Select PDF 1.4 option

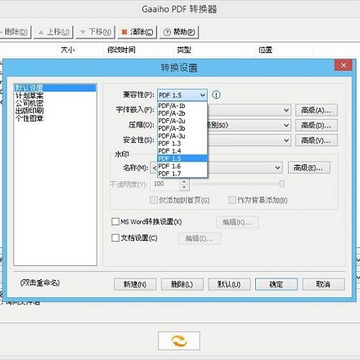tap(182, 151)
